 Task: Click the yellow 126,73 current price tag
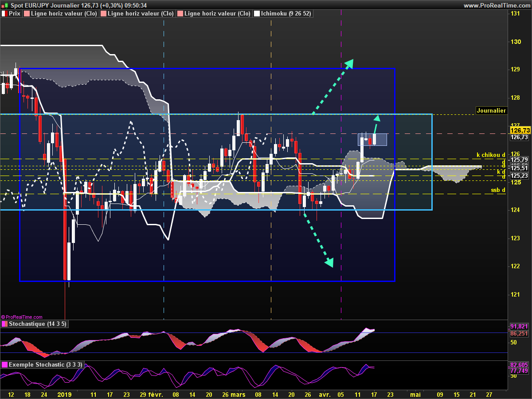tap(520, 130)
